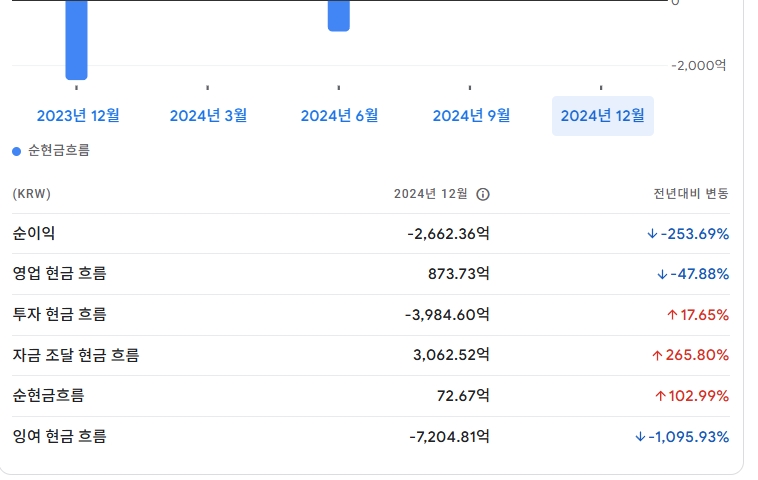Select the 투자 현금 흐름 row label

click(x=59, y=315)
